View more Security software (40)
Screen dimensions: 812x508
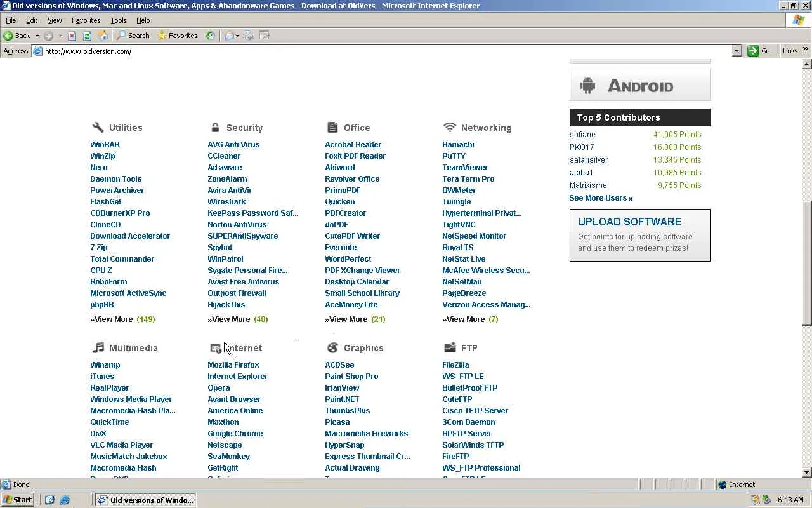(238, 319)
